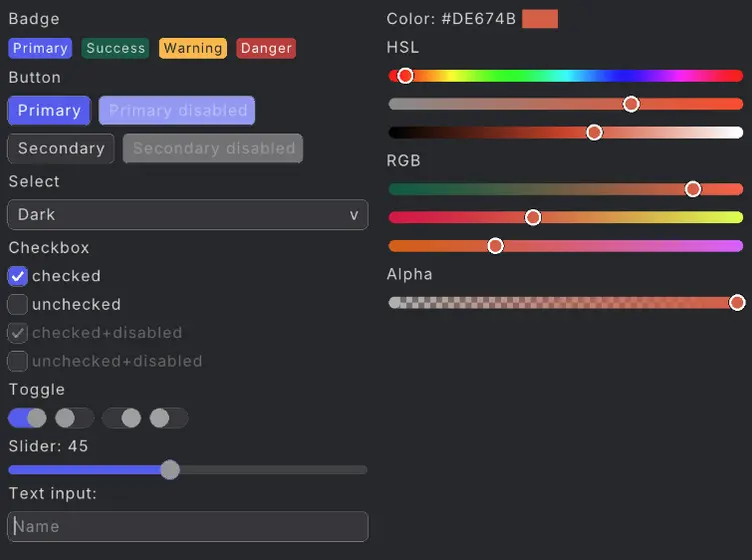752x560 pixels.
Task: Turn off the blue enabled toggle
Action: tap(27, 418)
